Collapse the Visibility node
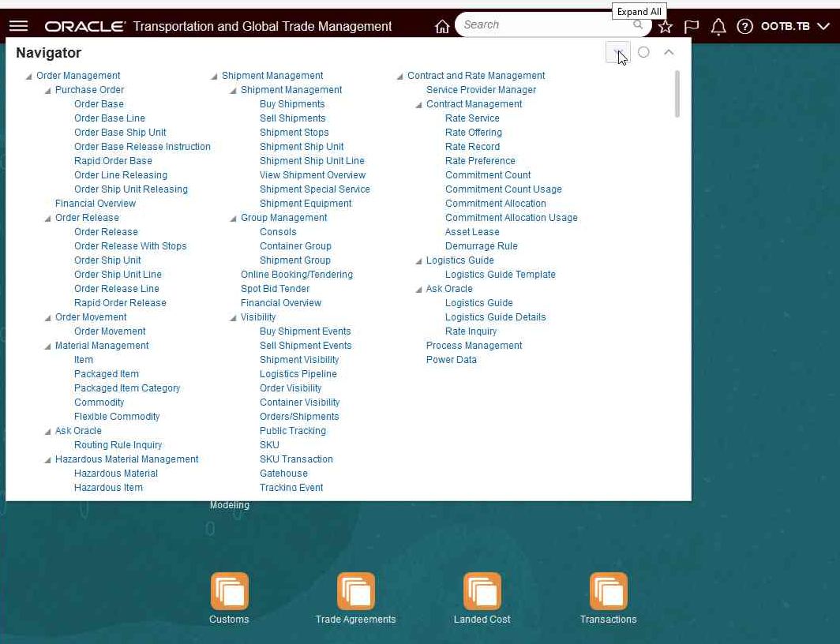Screen dimensions: 840x644 233,318
